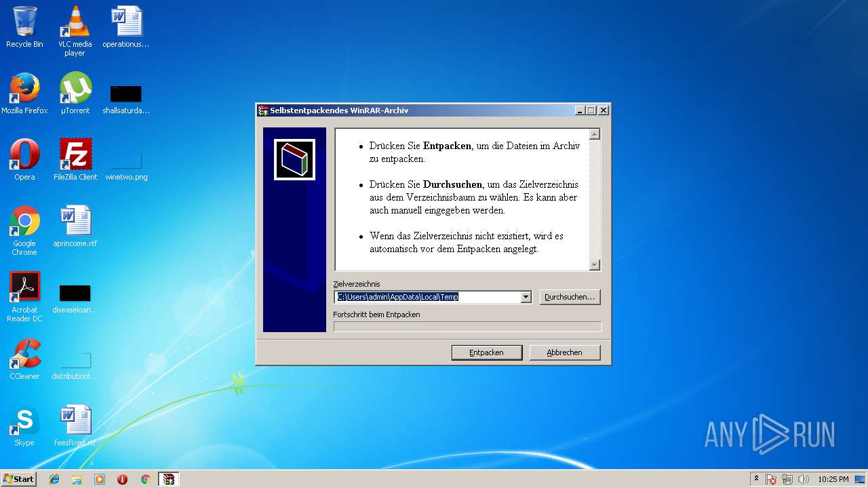
Task: Click the WinRAR archive box logo image
Action: point(294,160)
